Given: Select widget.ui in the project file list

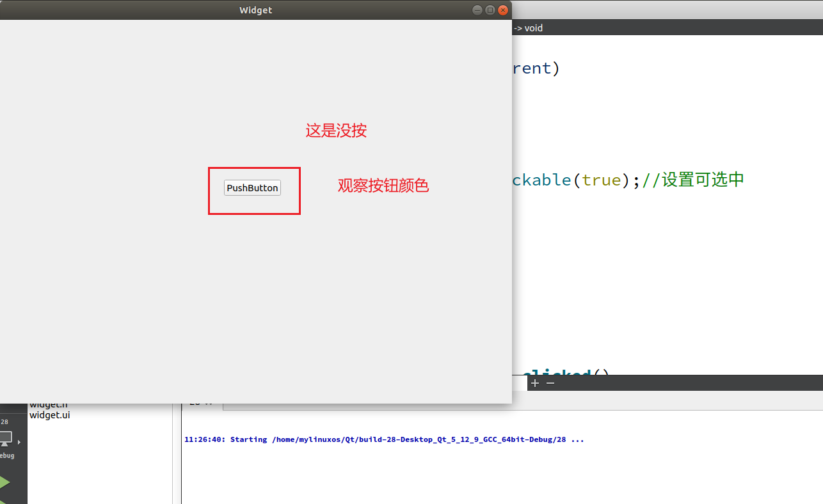Looking at the screenshot, I should [50, 414].
